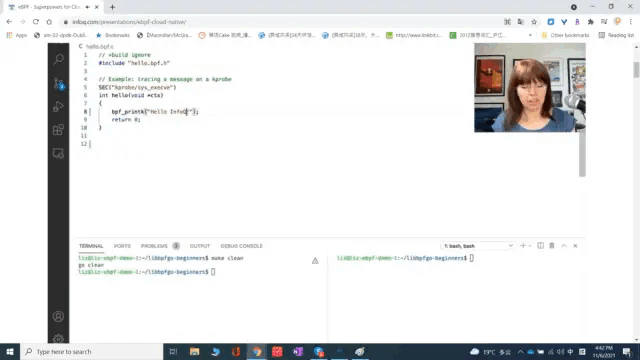This screenshot has height=360, width=640.
Task: Click the page vertical scrollbar
Action: (636, 69)
